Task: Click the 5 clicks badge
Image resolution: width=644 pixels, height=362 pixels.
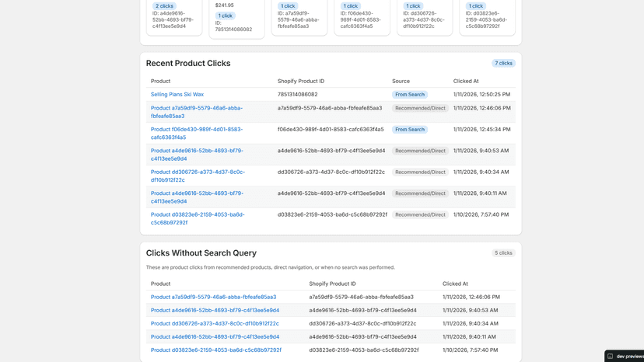Action: [503, 252]
